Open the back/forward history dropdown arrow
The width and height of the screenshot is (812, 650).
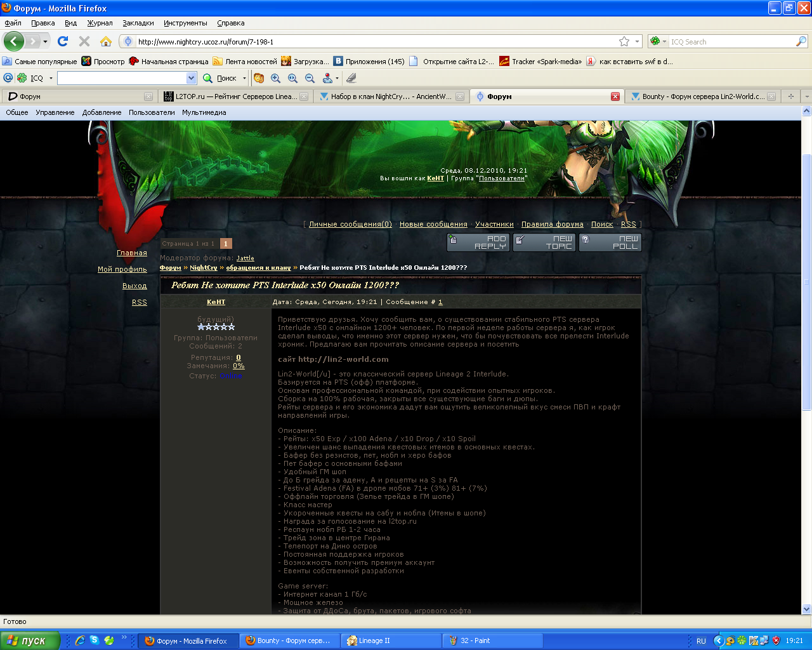click(x=45, y=42)
